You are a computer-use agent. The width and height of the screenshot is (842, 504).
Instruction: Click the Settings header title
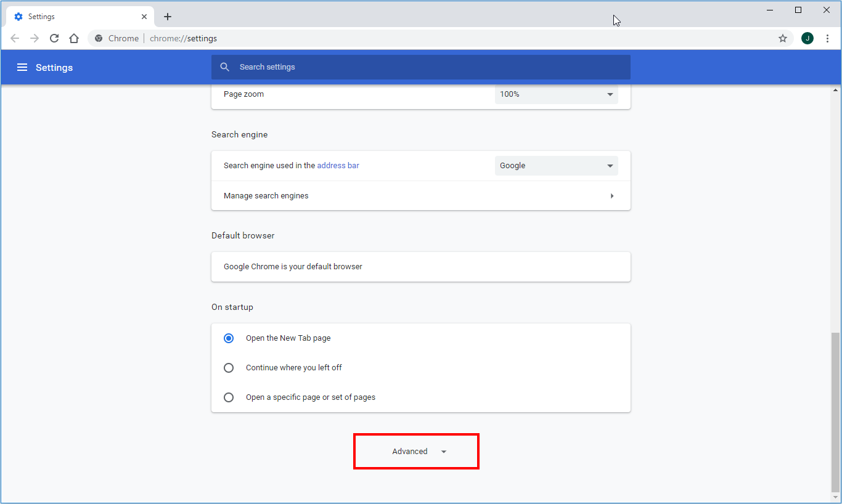pos(54,67)
